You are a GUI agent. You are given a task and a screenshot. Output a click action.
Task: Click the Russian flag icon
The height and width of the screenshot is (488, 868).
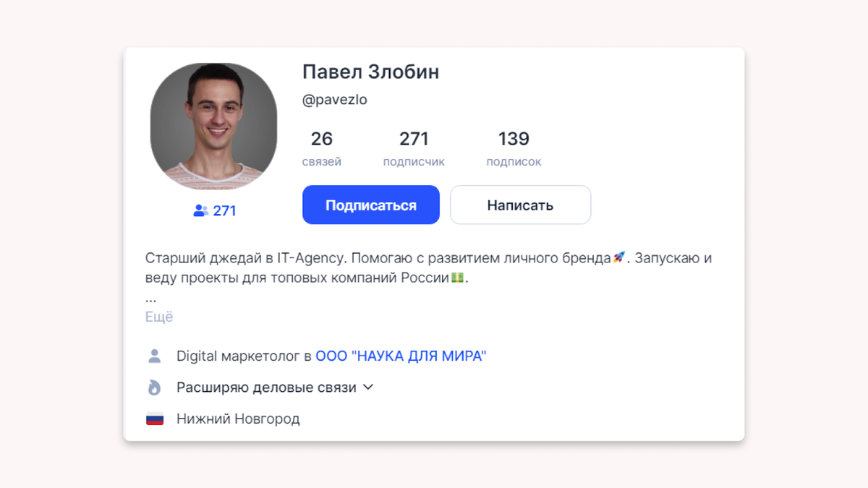(x=155, y=419)
